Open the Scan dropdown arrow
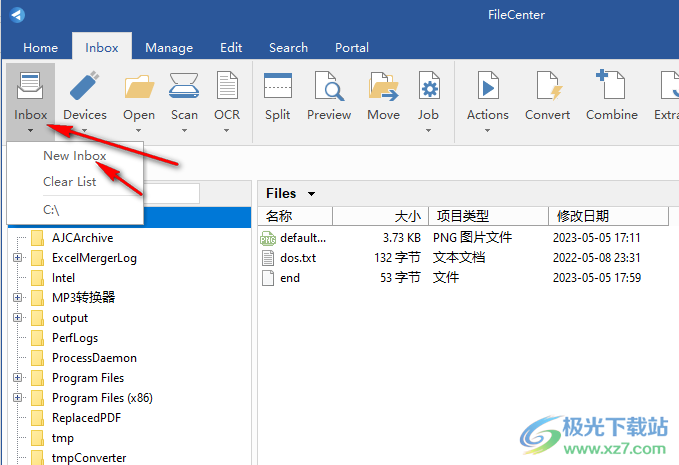This screenshot has height=465, width=679. [x=184, y=130]
